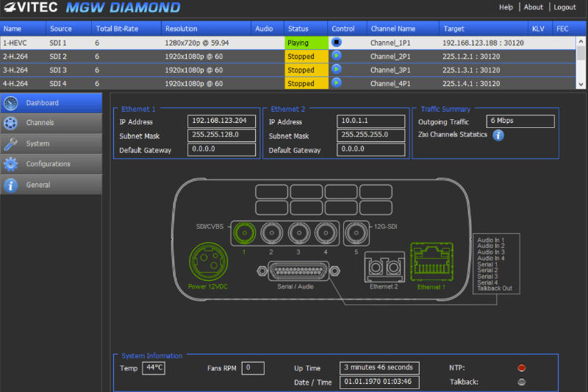Sort by Status column header

coord(306,29)
